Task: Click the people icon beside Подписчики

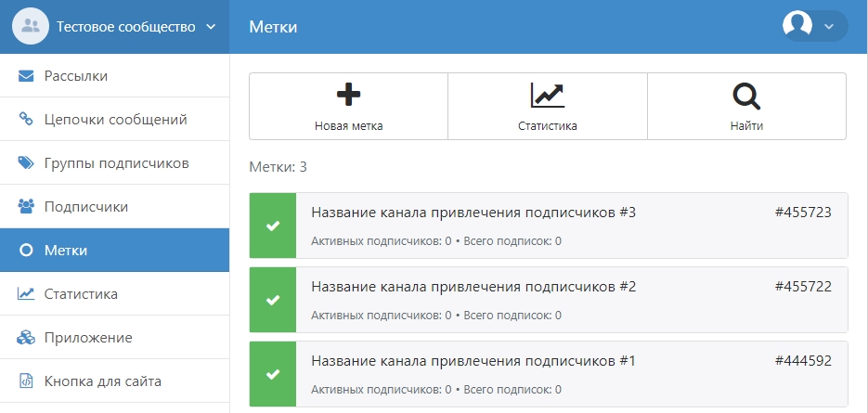Action: (x=26, y=207)
